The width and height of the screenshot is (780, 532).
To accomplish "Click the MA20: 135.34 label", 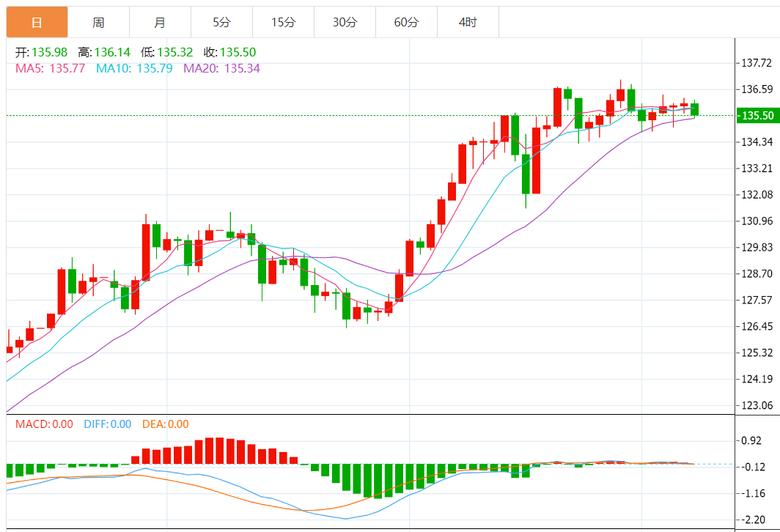I will (222, 68).
